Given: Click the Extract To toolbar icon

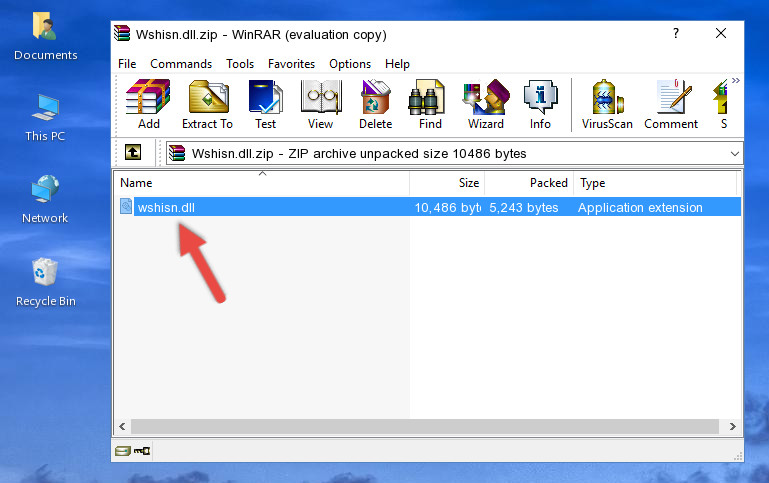Looking at the screenshot, I should [x=207, y=104].
